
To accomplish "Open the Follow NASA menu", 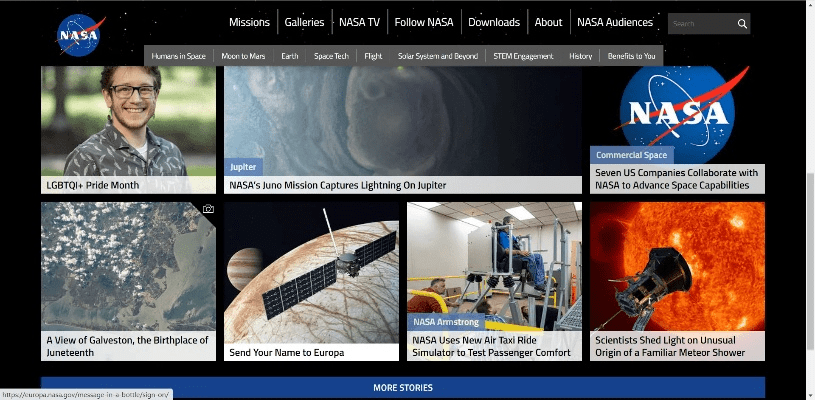I will click(424, 22).
